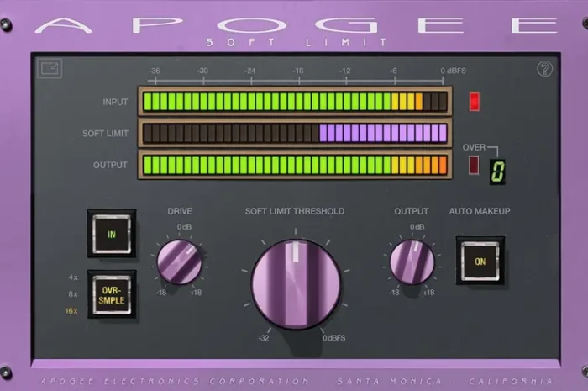This screenshot has height=391, width=588.
Task: Click the purple Soft Limit meter
Action: tap(294, 134)
